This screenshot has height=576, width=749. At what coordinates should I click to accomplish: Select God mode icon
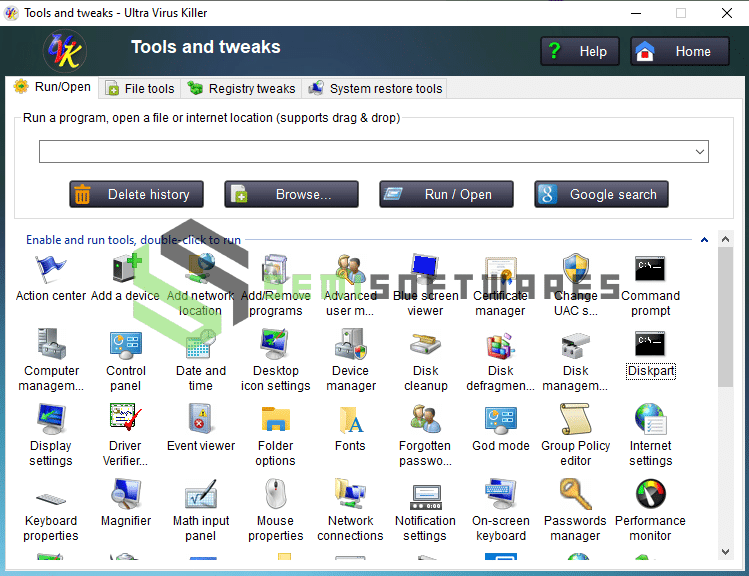pyautogui.click(x=500, y=419)
